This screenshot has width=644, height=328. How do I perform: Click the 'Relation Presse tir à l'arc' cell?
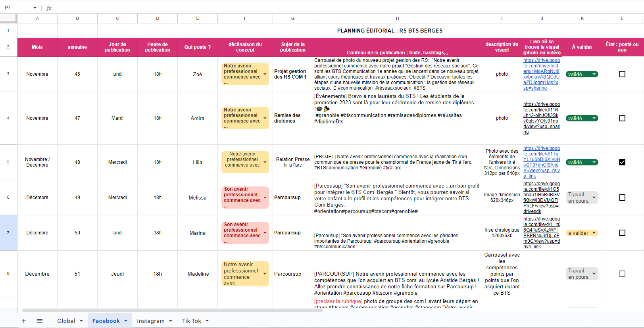pyautogui.click(x=293, y=162)
